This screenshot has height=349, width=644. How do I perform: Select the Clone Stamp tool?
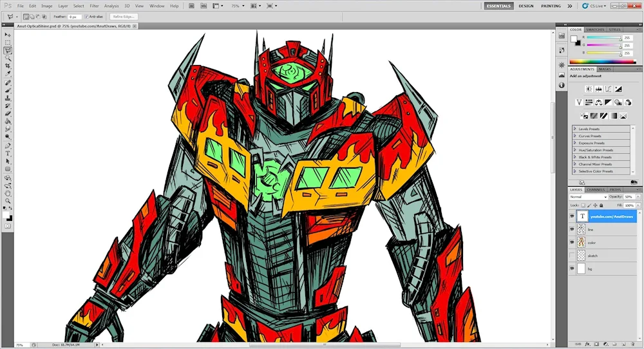(x=8, y=99)
